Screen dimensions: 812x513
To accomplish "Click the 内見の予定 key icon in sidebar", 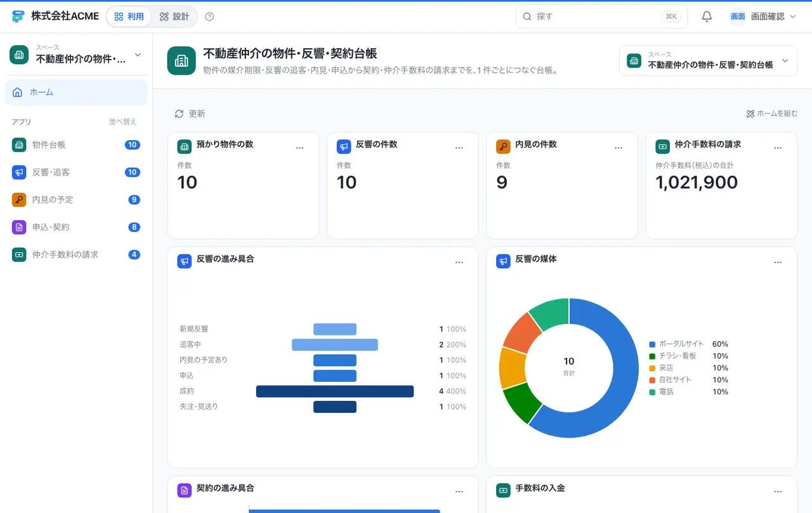I will (x=19, y=200).
